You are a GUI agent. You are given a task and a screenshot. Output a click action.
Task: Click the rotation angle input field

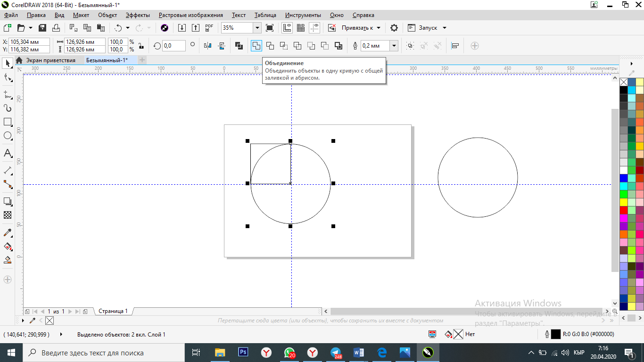[173, 46]
